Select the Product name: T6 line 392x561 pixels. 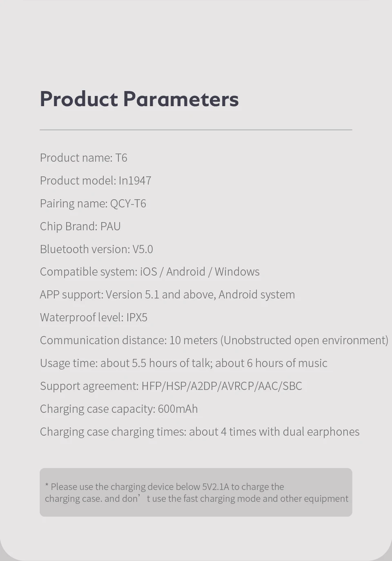tap(84, 158)
